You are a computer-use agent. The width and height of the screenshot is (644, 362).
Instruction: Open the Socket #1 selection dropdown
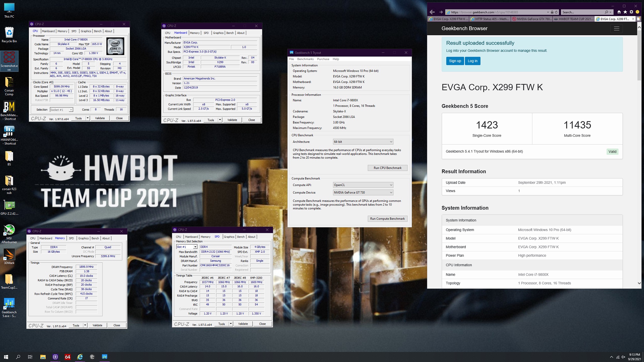(61, 110)
